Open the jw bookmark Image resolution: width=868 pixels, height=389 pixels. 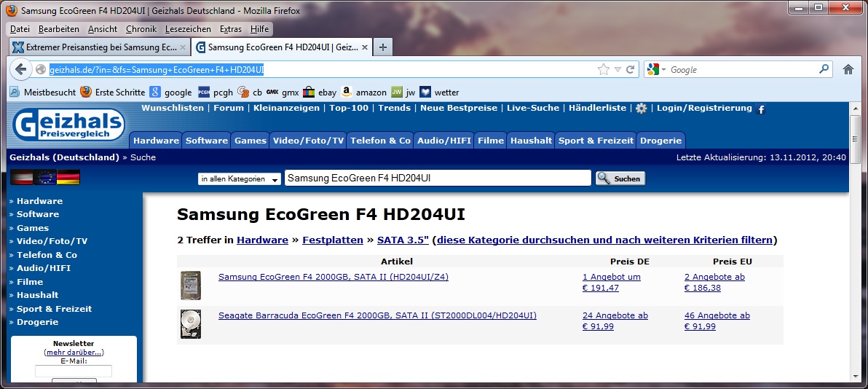[x=403, y=92]
